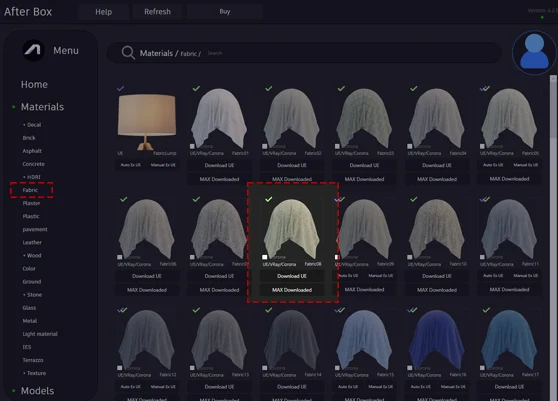Click the Help button in the top bar
Viewport: 558px width, 401px height.
click(x=104, y=12)
